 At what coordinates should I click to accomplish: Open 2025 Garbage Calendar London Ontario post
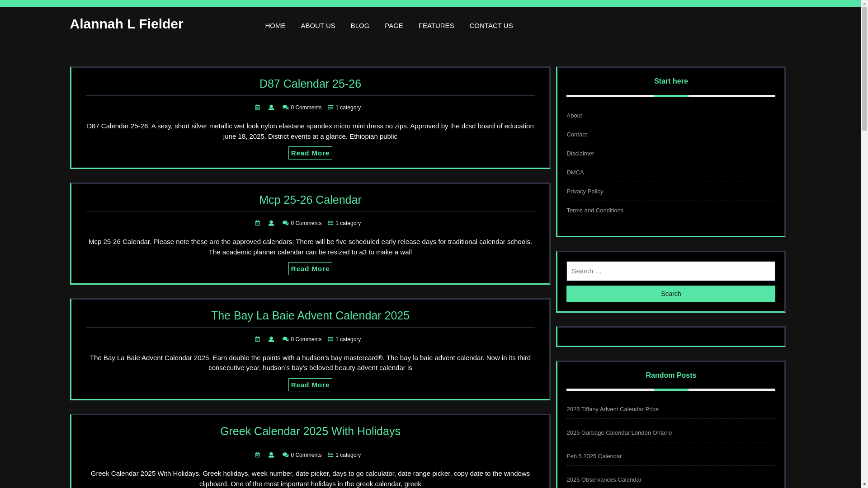pyautogui.click(x=619, y=433)
